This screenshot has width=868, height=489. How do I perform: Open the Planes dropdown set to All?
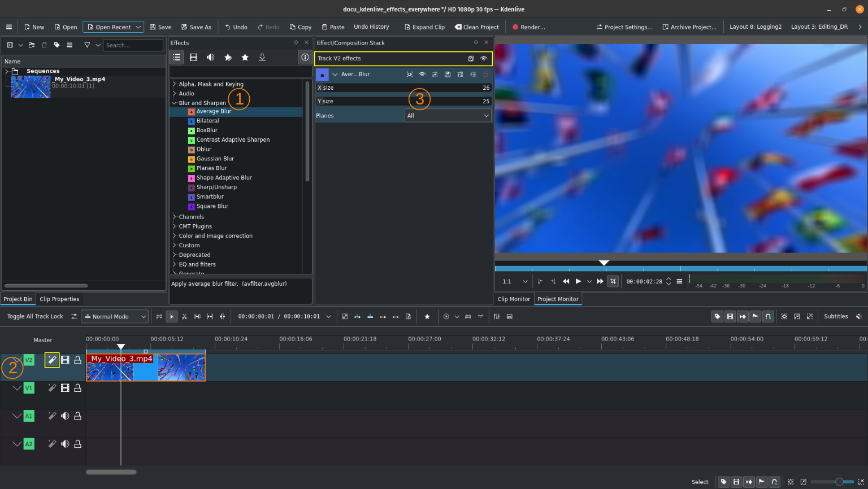(448, 116)
